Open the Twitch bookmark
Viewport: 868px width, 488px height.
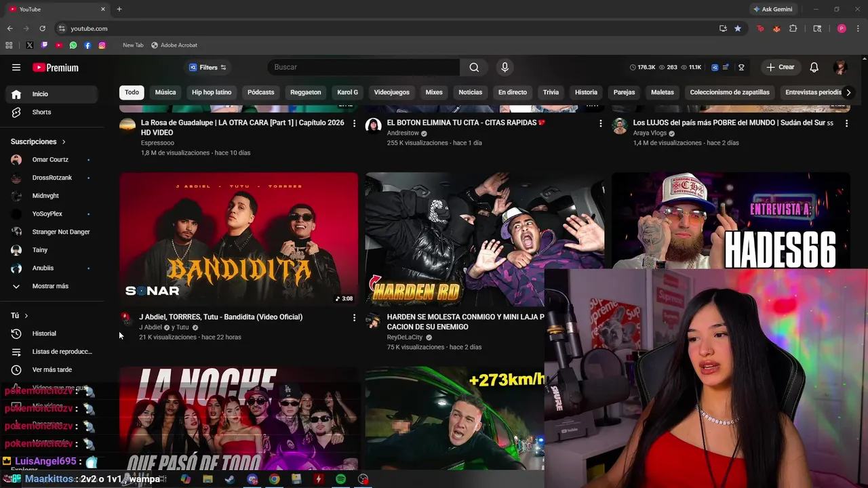[x=44, y=45]
